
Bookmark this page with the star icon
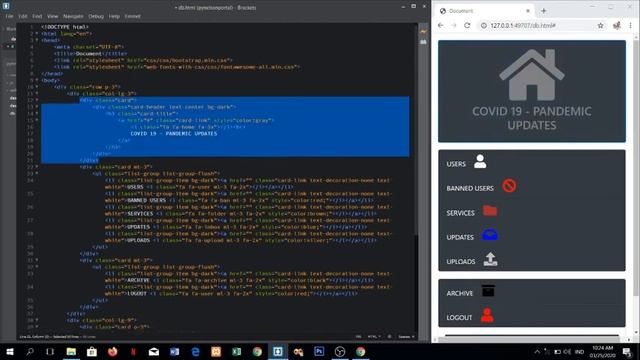click(600, 25)
